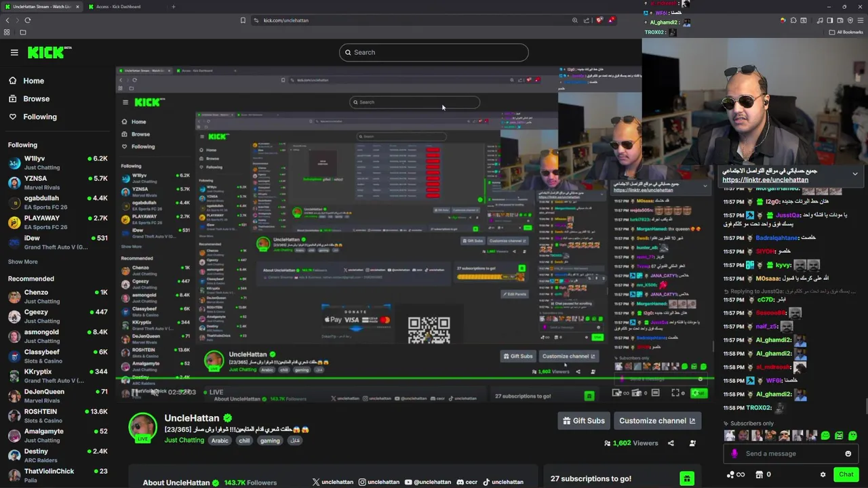Open the YouTube @unclehattan link
Viewport: 868px width, 488px height.
[427, 482]
